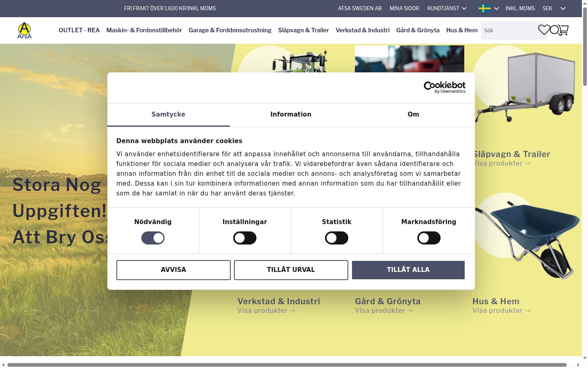Open Verkstad & Industri nav menu
The width and height of the screenshot is (588, 368).
(363, 30)
